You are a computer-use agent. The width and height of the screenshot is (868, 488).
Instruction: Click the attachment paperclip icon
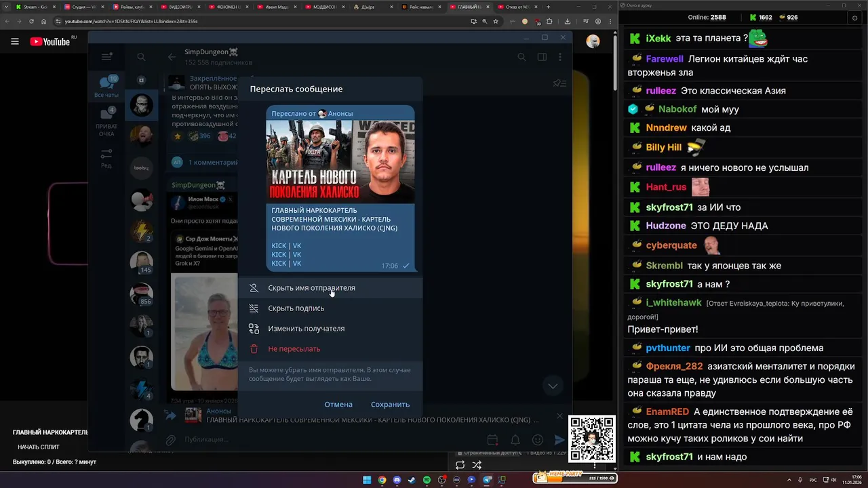click(171, 440)
